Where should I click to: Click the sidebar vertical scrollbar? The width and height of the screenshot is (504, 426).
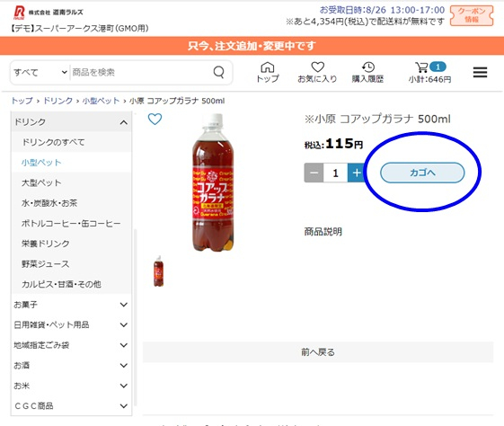pyautogui.click(x=136, y=316)
